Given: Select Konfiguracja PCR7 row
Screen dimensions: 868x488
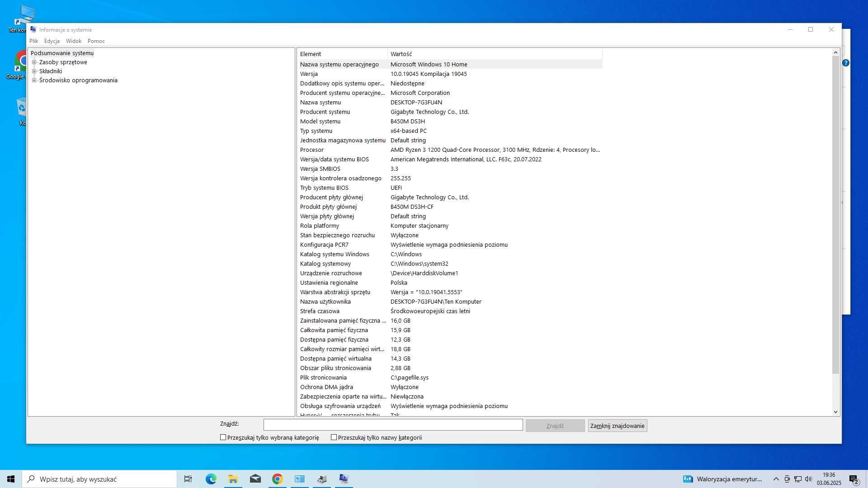Looking at the screenshot, I should tap(450, 244).
